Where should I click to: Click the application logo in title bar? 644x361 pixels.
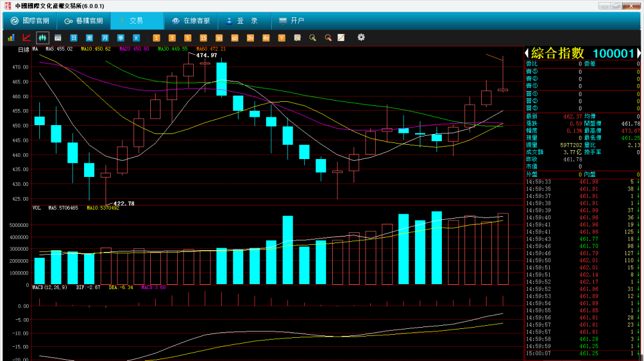click(x=8, y=6)
